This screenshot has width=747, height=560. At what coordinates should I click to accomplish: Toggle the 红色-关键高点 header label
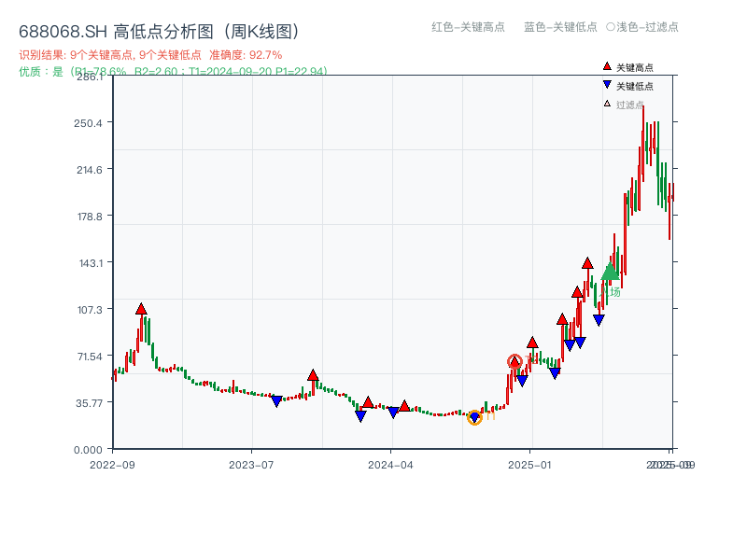[465, 28]
